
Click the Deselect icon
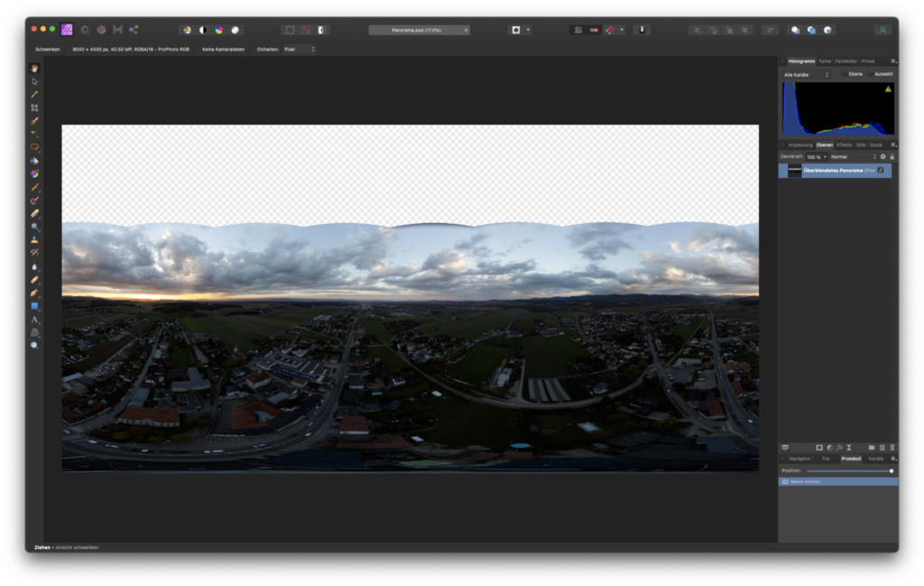[306, 30]
